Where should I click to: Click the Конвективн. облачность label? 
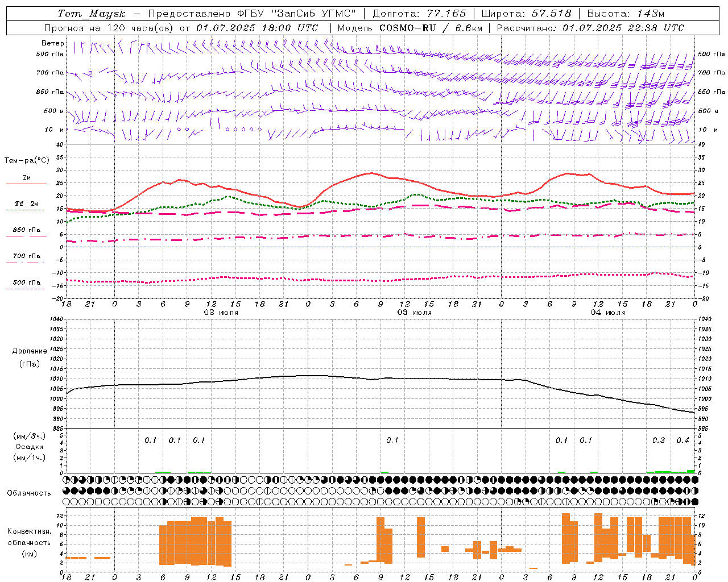click(x=29, y=537)
